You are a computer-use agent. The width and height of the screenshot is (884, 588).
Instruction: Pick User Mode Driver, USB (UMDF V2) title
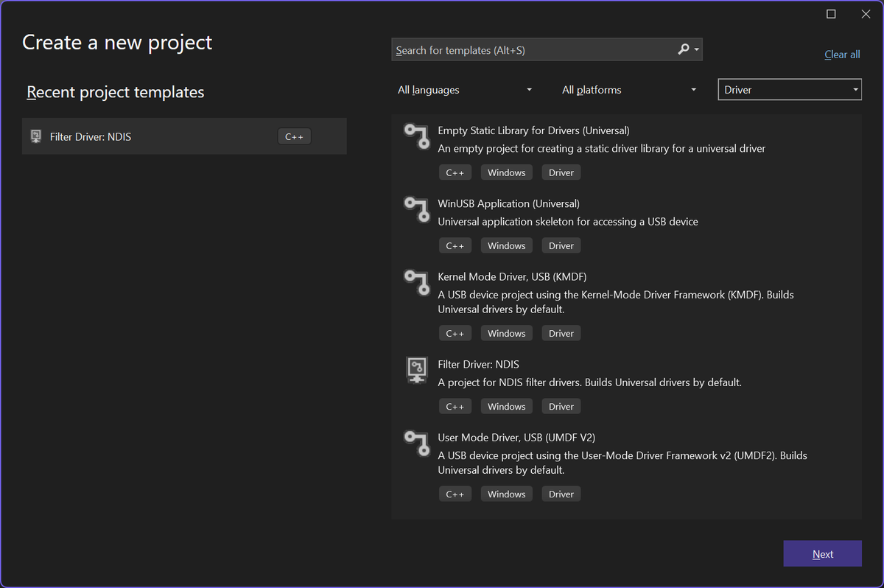tap(516, 437)
